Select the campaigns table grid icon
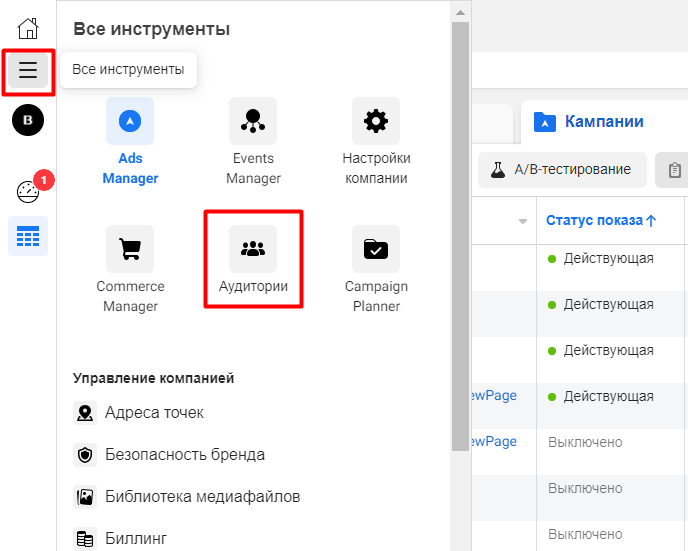The height and width of the screenshot is (551, 688). [x=27, y=236]
